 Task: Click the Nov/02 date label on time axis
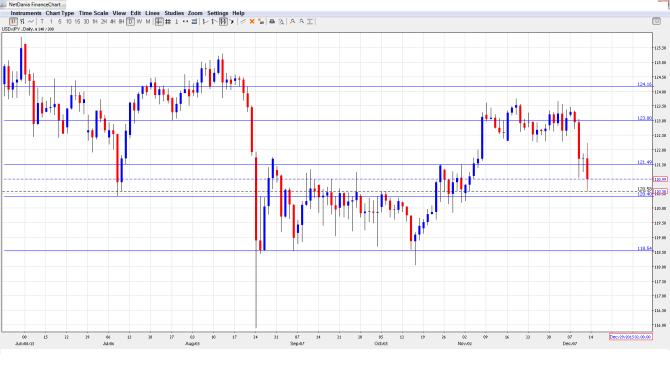[x=464, y=343]
